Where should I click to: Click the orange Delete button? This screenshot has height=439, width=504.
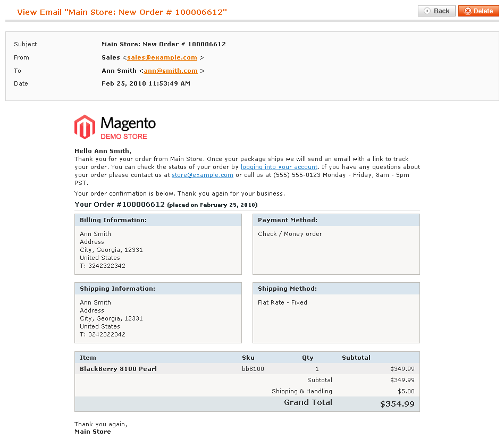[478, 11]
